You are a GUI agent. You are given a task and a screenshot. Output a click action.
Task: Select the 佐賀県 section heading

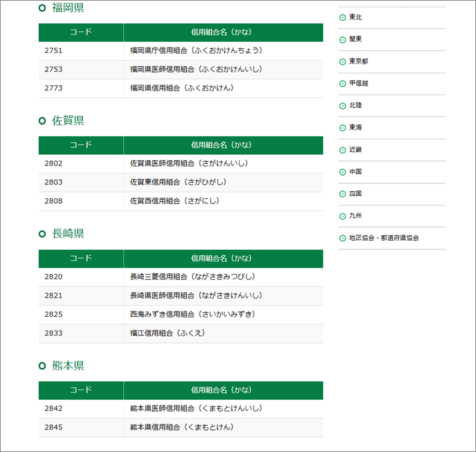pos(68,121)
